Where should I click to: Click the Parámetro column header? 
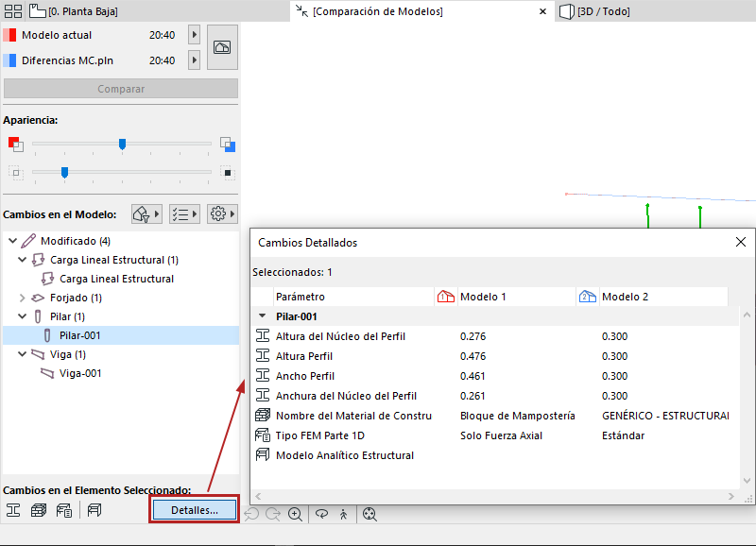coord(354,297)
